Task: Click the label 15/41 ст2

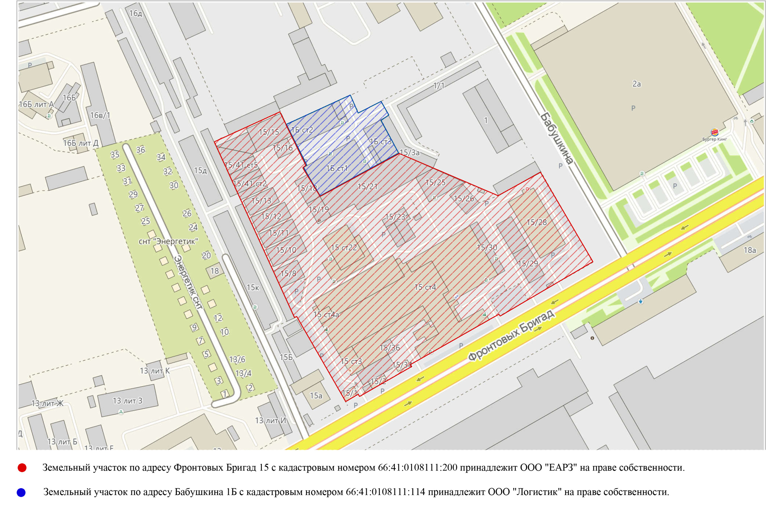Action: coord(250,184)
